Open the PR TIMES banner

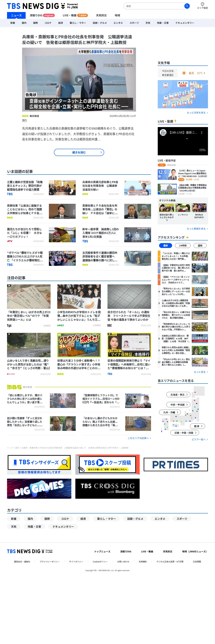click(x=176, y=464)
